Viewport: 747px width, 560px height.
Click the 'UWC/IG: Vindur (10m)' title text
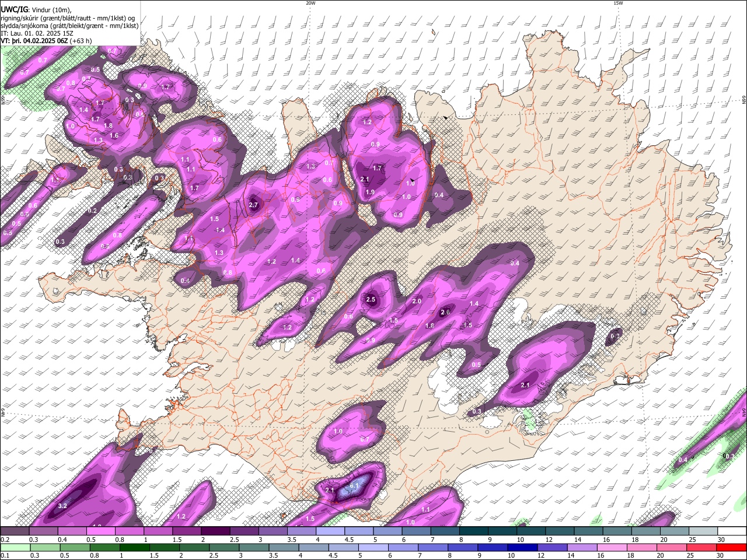pyautogui.click(x=36, y=10)
